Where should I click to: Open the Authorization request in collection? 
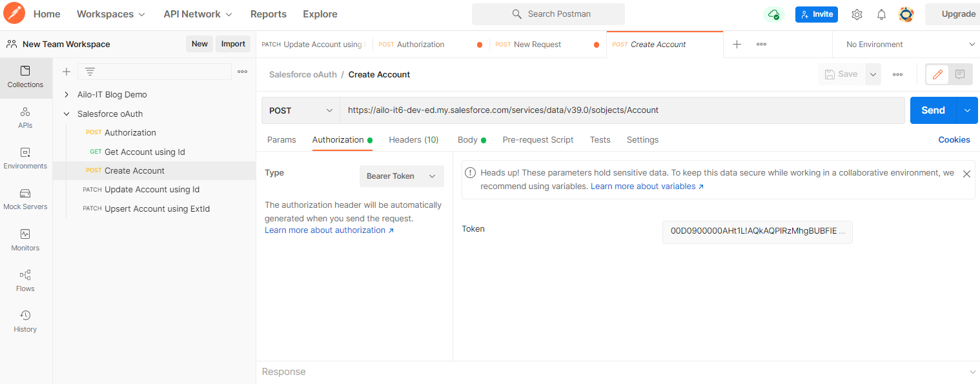[154, 133]
